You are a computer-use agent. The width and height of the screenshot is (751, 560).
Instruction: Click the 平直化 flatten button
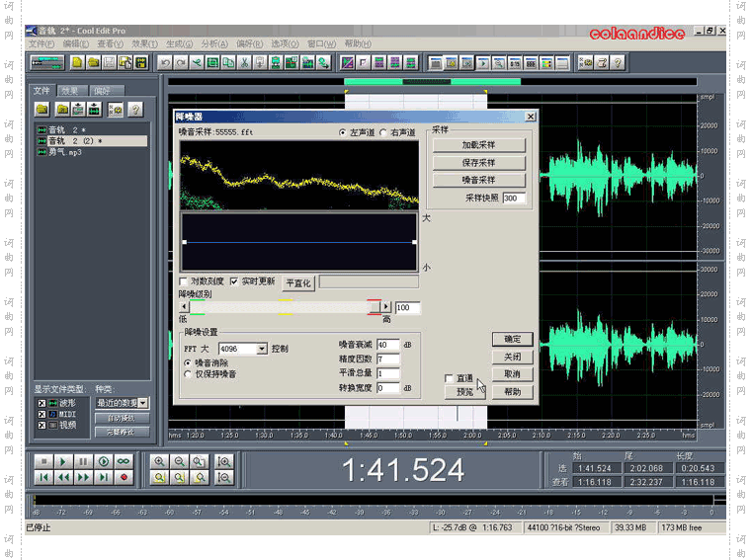pyautogui.click(x=298, y=283)
